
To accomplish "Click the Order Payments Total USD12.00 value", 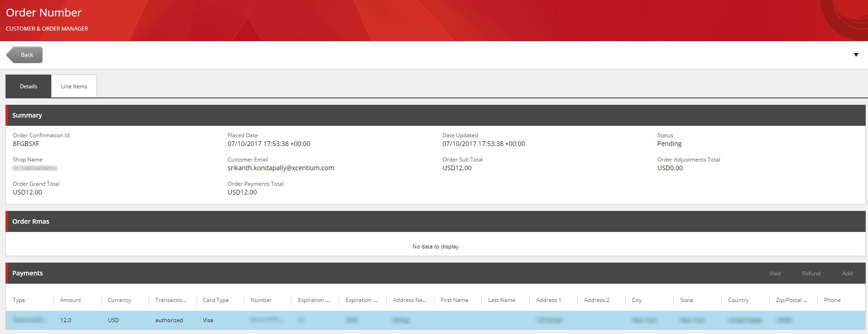I will click(242, 192).
